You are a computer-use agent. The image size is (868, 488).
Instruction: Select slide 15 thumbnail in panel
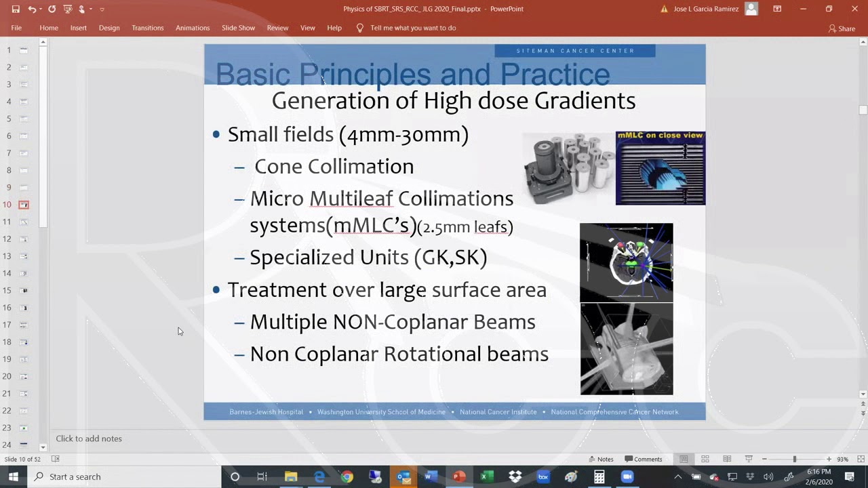click(24, 290)
